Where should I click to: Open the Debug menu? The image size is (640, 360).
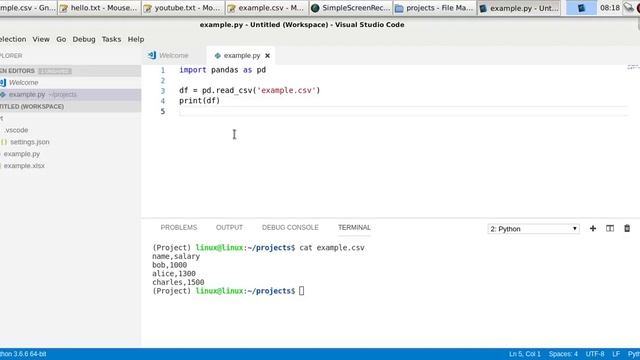pyautogui.click(x=84, y=39)
